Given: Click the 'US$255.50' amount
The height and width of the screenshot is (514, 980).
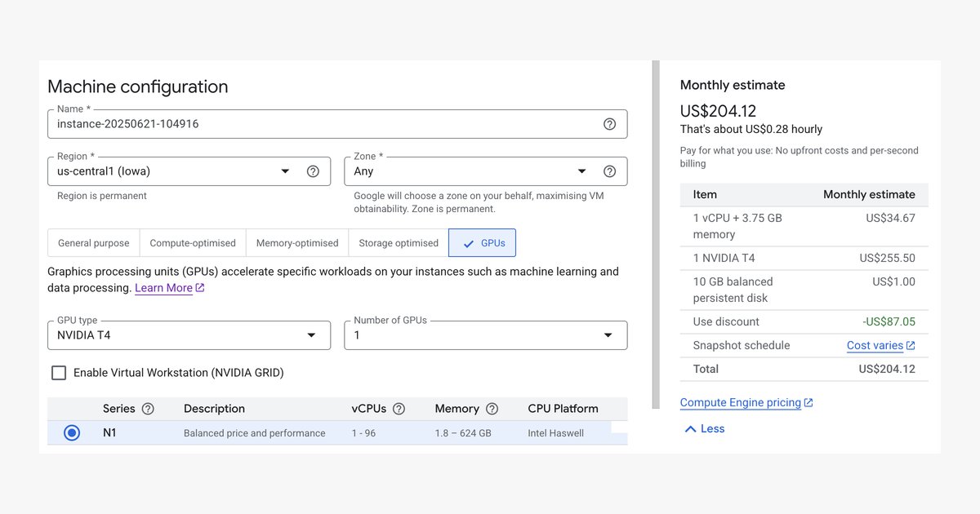Looking at the screenshot, I should tap(887, 258).
